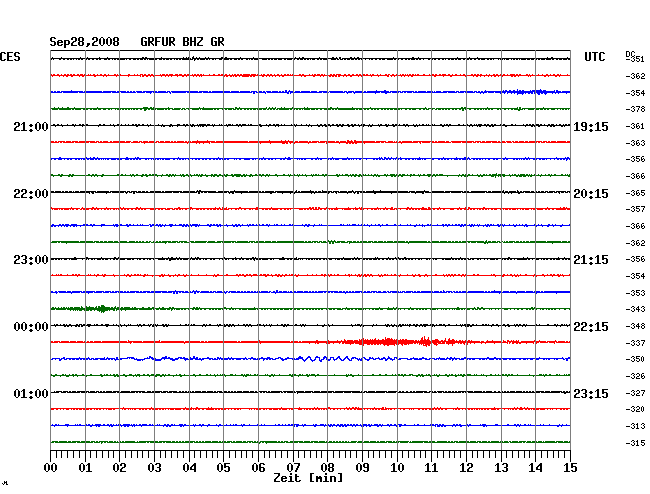This screenshot has width=650, height=494.
Task: Click the 02 minute axis label
Action: pyautogui.click(x=119, y=467)
